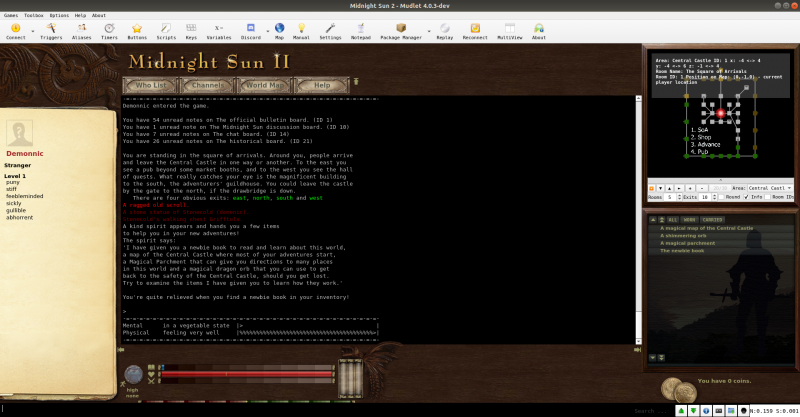The width and height of the screenshot is (800, 417).
Task: Click the Help button under the game title
Action: [322, 85]
